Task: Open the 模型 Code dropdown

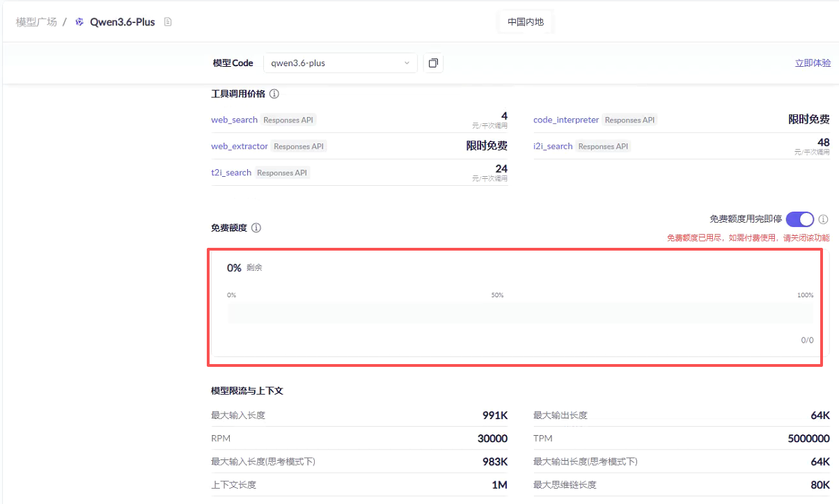Action: (x=340, y=63)
